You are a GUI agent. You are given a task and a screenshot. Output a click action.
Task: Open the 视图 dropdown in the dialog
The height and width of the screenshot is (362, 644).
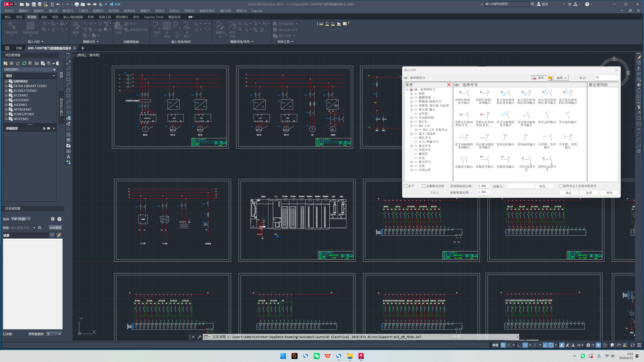click(561, 78)
